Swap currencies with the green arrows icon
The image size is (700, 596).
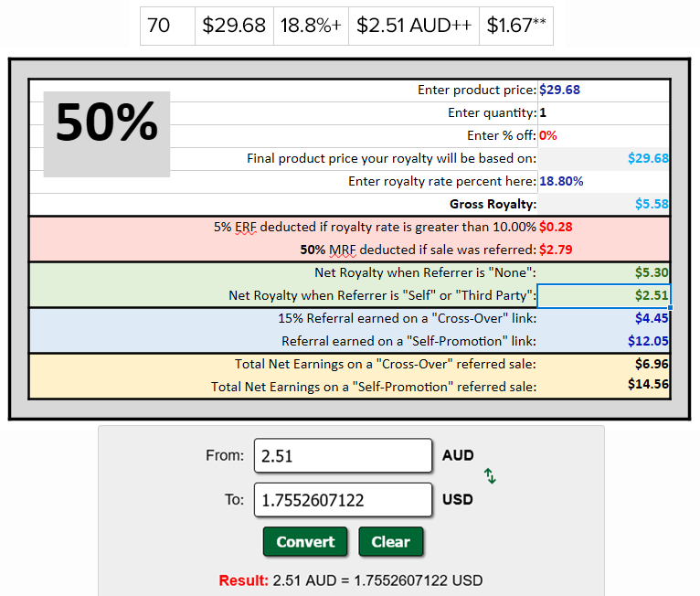click(x=490, y=476)
